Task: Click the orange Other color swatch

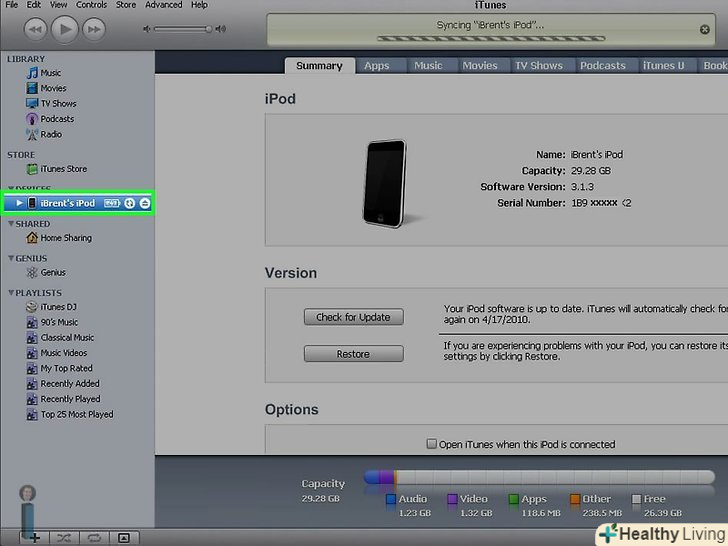Action: coord(575,499)
